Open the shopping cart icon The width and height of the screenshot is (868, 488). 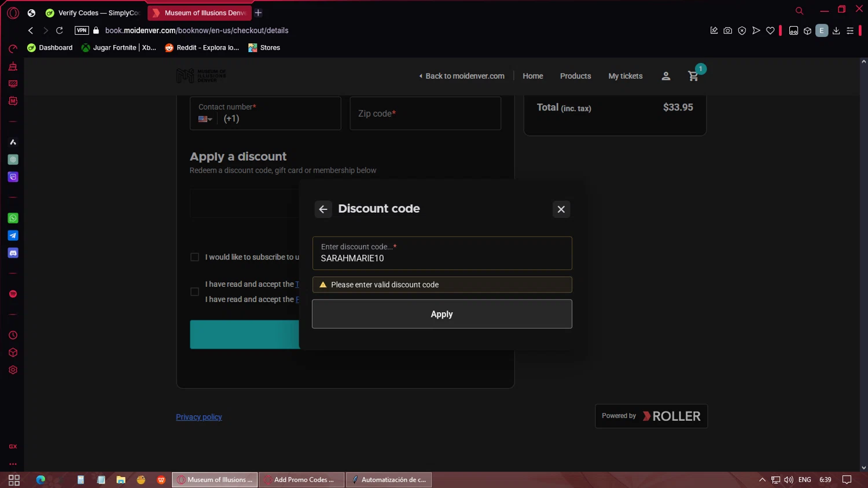point(693,76)
